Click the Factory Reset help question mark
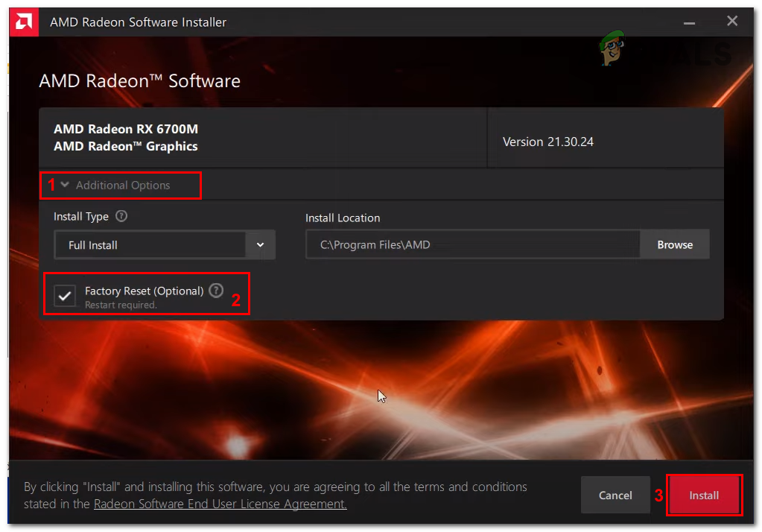The height and width of the screenshot is (532, 762). click(x=216, y=291)
